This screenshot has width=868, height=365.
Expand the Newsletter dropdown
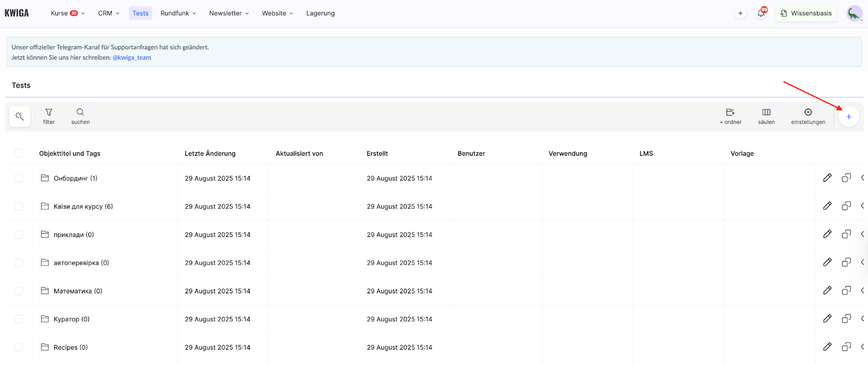(x=228, y=14)
